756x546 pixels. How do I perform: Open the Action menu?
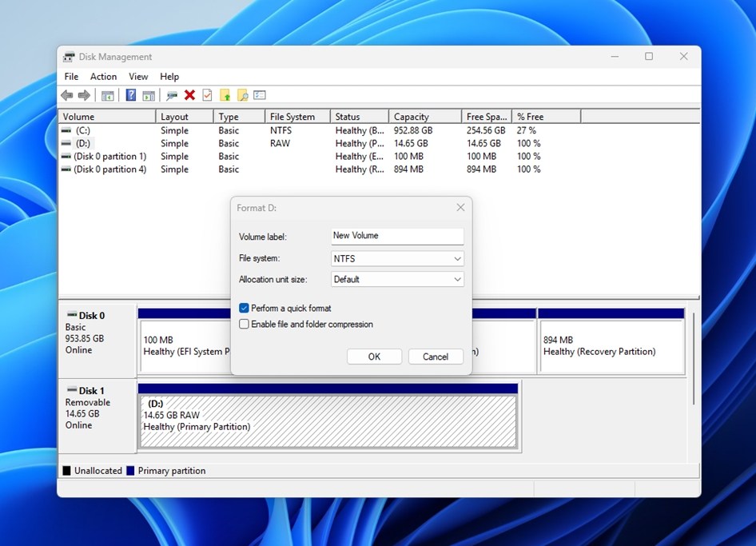coord(103,77)
